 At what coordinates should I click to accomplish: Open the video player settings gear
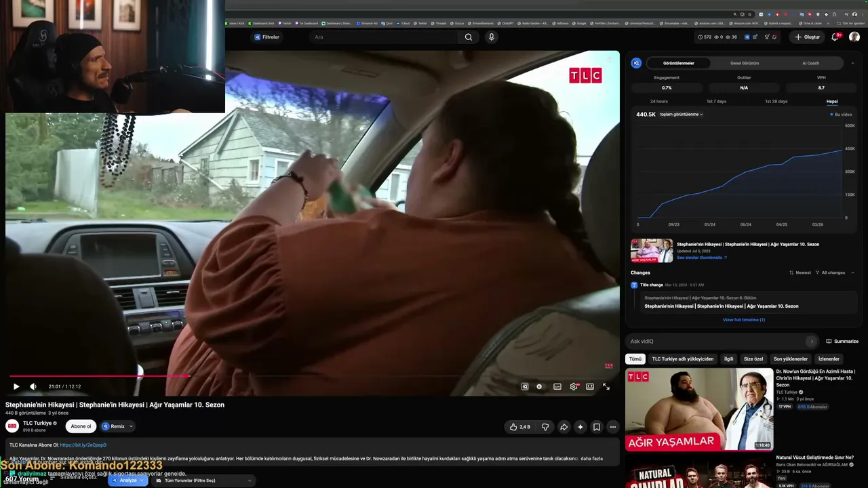574,386
